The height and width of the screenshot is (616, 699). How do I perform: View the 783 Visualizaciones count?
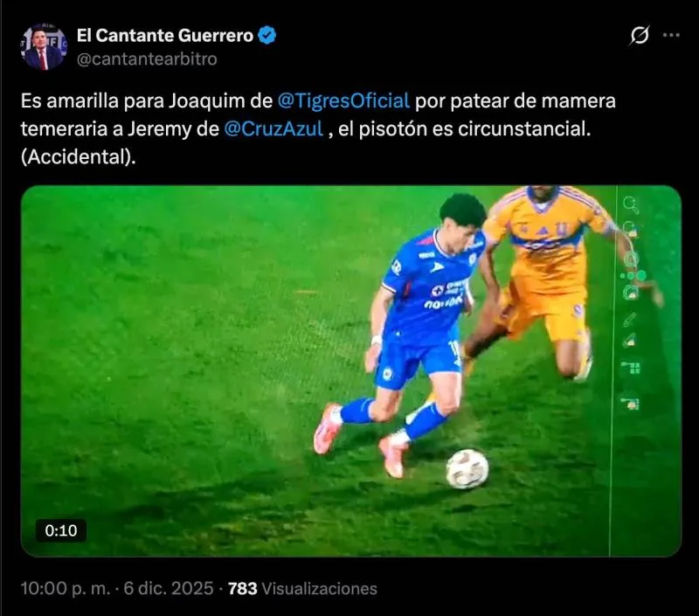(302, 588)
